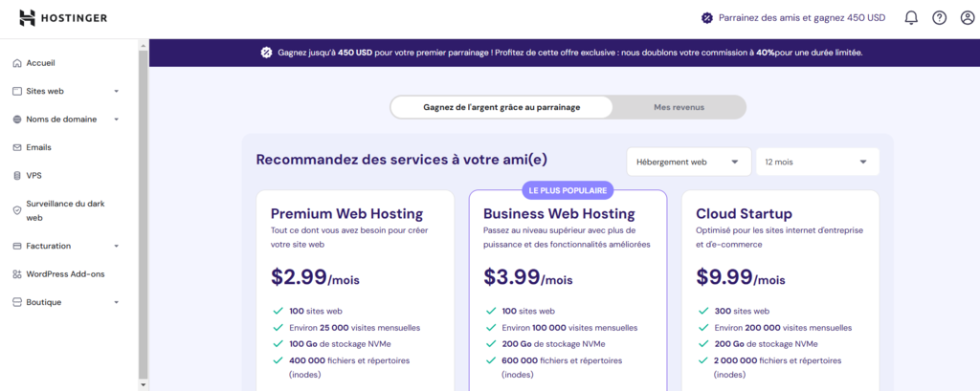Click the Emails envelope icon
This screenshot has height=391, width=980.
(17, 147)
